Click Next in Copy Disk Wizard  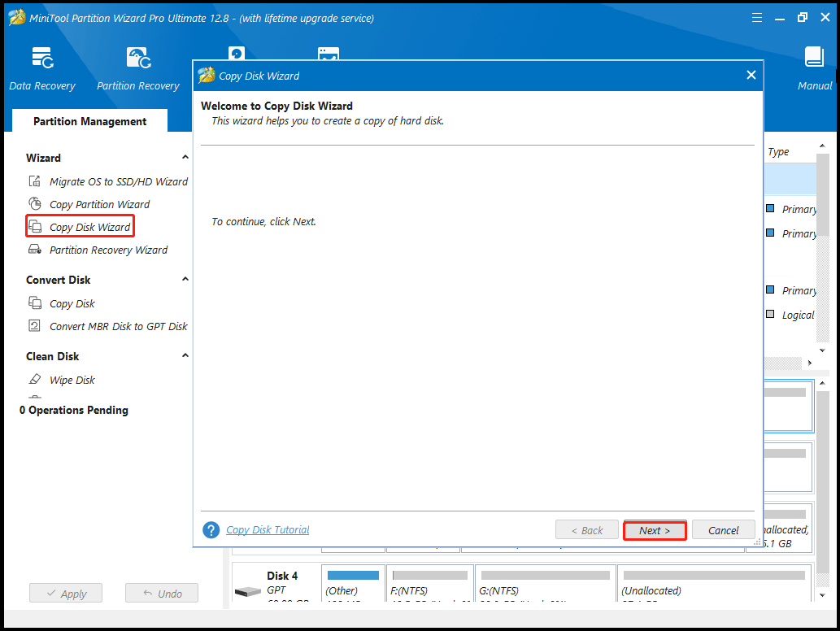pyautogui.click(x=655, y=530)
